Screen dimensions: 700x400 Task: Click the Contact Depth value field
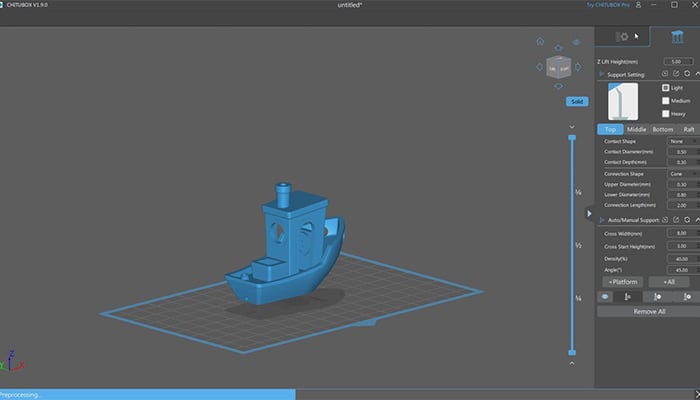(682, 162)
